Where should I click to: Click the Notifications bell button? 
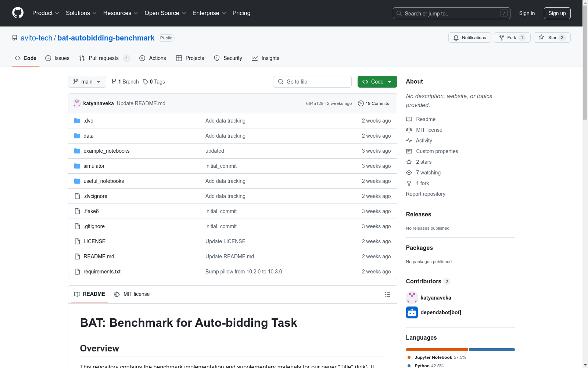[470, 38]
